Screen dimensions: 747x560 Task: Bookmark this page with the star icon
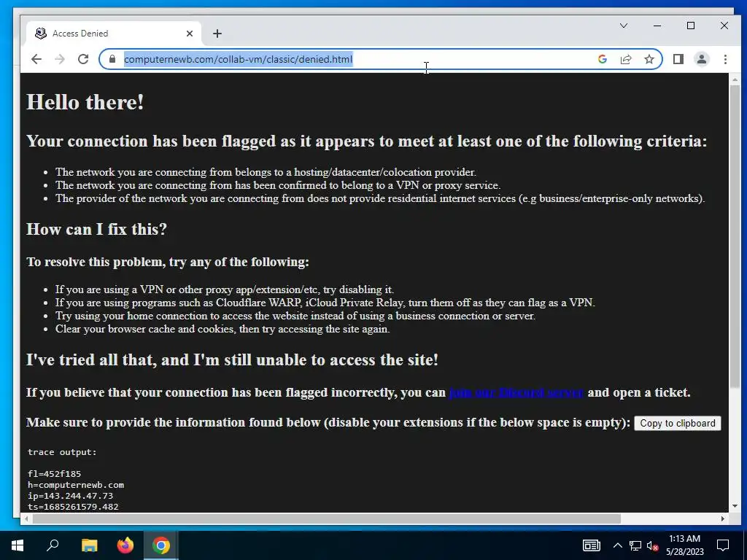649,59
